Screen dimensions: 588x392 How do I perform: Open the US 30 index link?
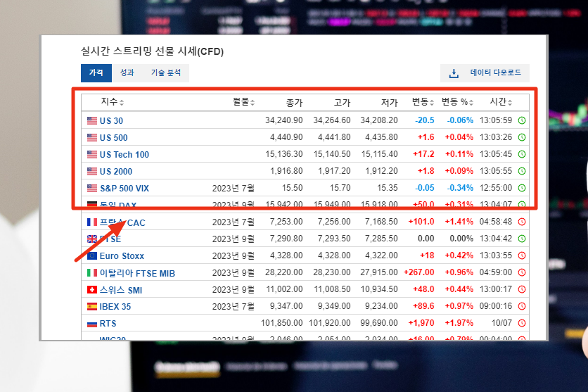coord(111,121)
